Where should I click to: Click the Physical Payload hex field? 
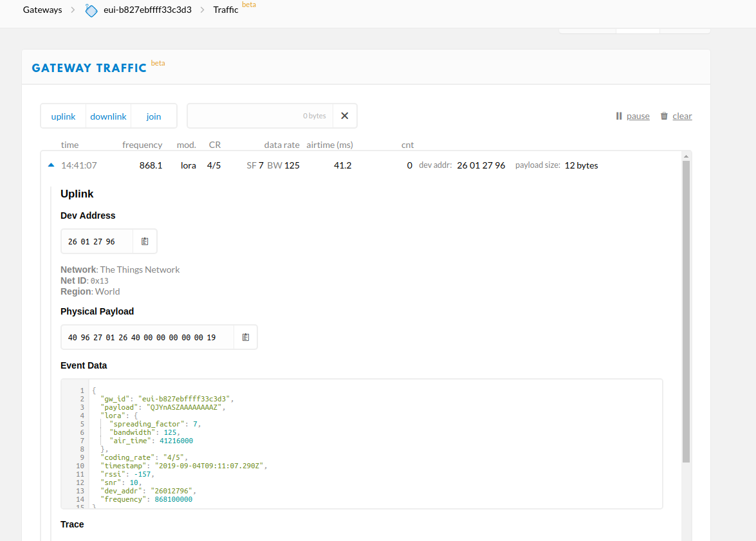pos(147,337)
